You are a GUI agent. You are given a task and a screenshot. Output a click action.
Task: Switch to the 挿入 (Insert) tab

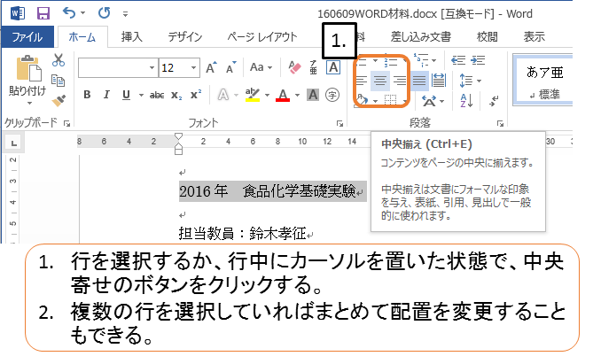[x=131, y=37]
